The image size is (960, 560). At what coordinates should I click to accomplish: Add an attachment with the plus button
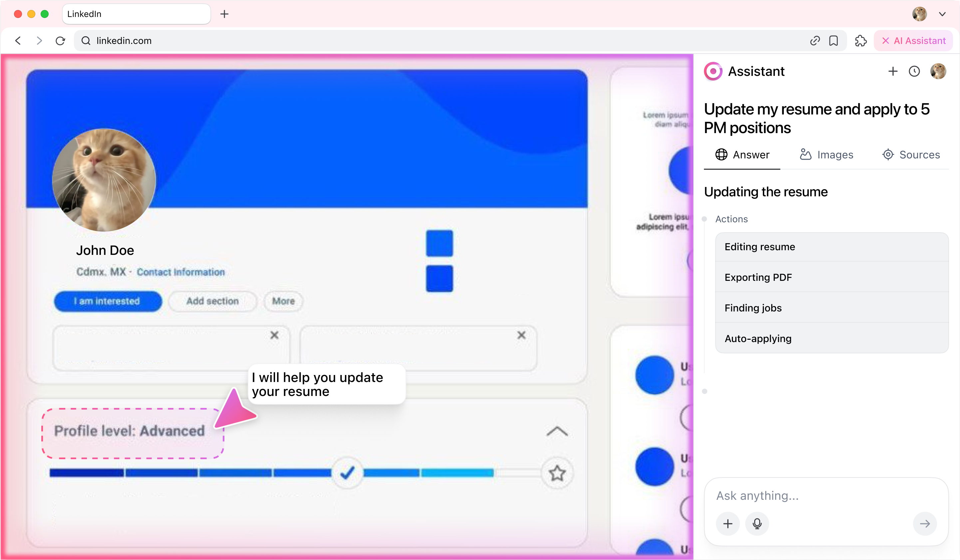pos(728,524)
